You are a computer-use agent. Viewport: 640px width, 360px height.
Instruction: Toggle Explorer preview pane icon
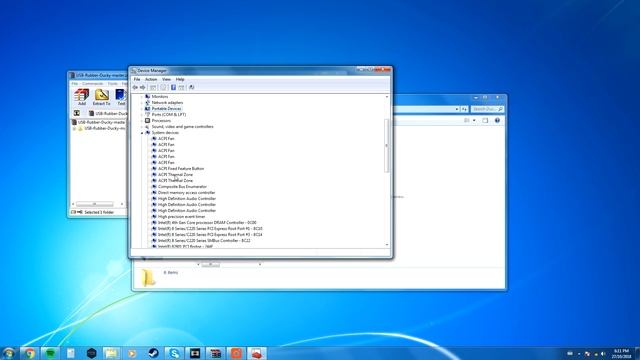(485, 120)
